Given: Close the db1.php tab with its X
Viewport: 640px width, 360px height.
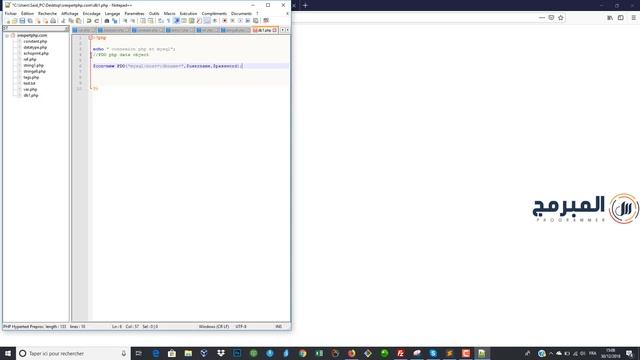Looking at the screenshot, I should pos(275,30).
